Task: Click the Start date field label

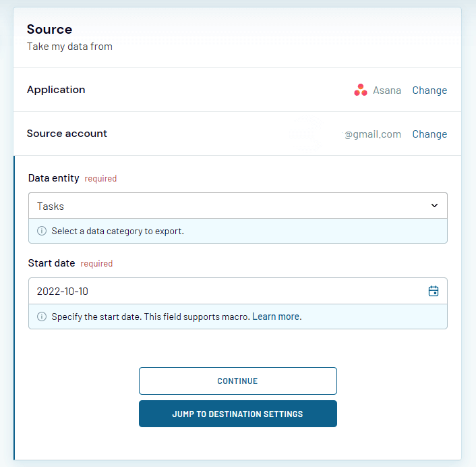Action: [x=52, y=263]
